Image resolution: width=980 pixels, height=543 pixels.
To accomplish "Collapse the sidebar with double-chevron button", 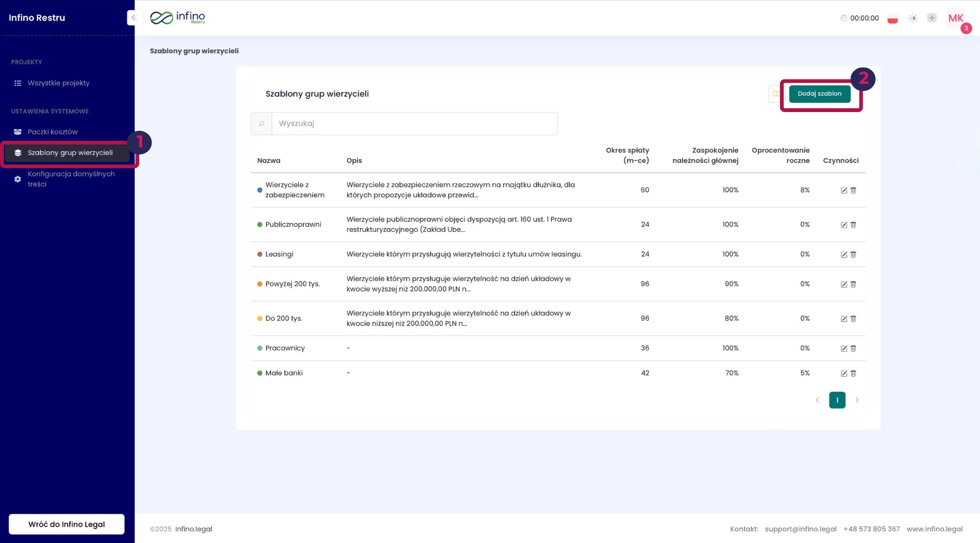I will 134,18.
